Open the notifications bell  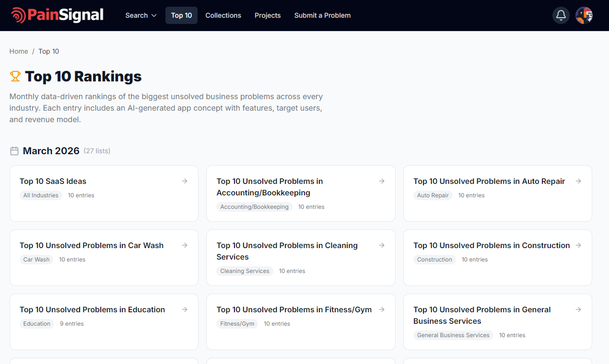561,15
